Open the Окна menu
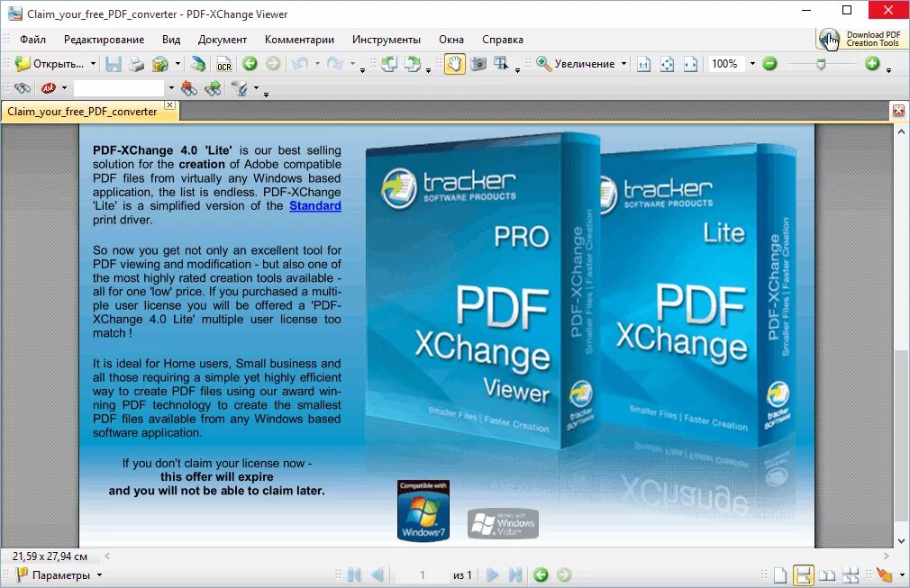 [451, 40]
